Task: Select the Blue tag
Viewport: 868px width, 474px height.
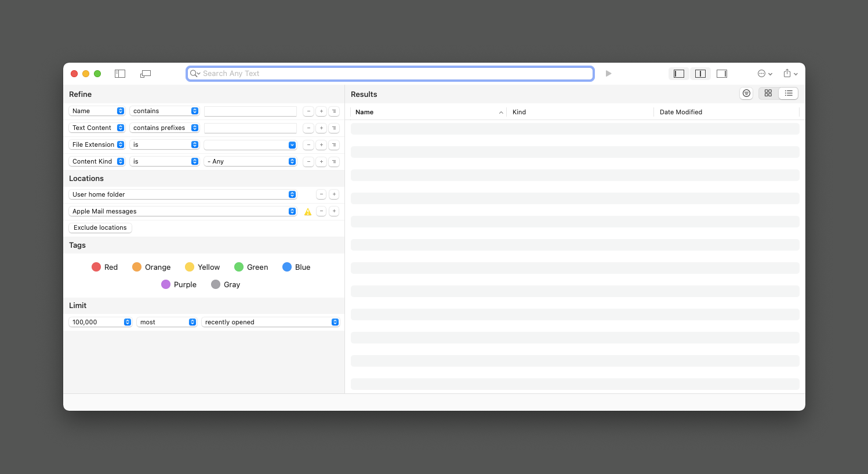Action: click(x=296, y=267)
